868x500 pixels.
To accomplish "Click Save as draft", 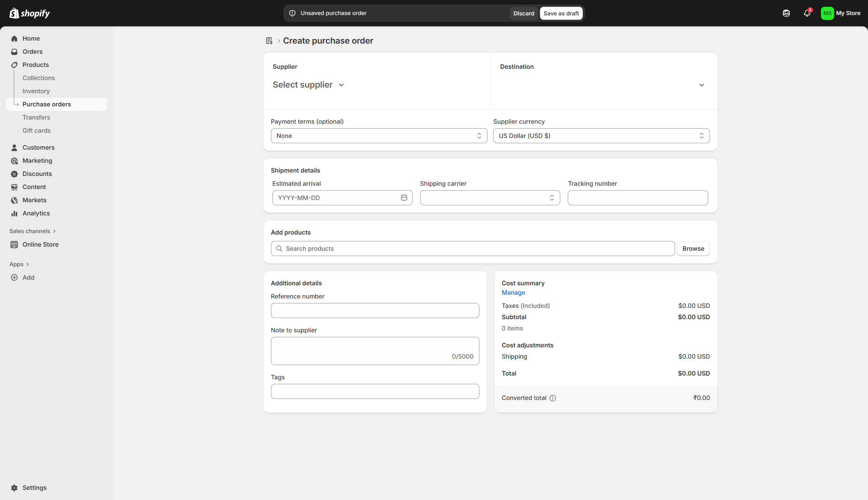I will [561, 13].
